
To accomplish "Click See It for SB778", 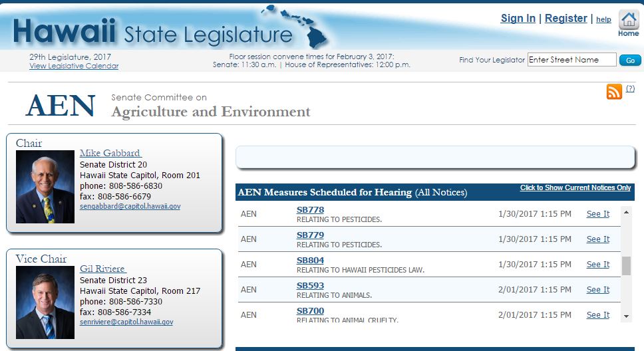I will (597, 214).
